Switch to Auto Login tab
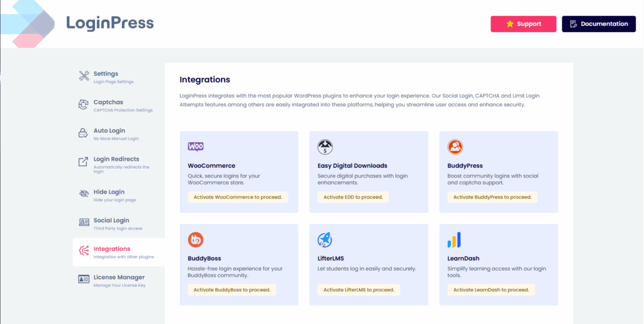This screenshot has height=324, width=644. [119, 134]
